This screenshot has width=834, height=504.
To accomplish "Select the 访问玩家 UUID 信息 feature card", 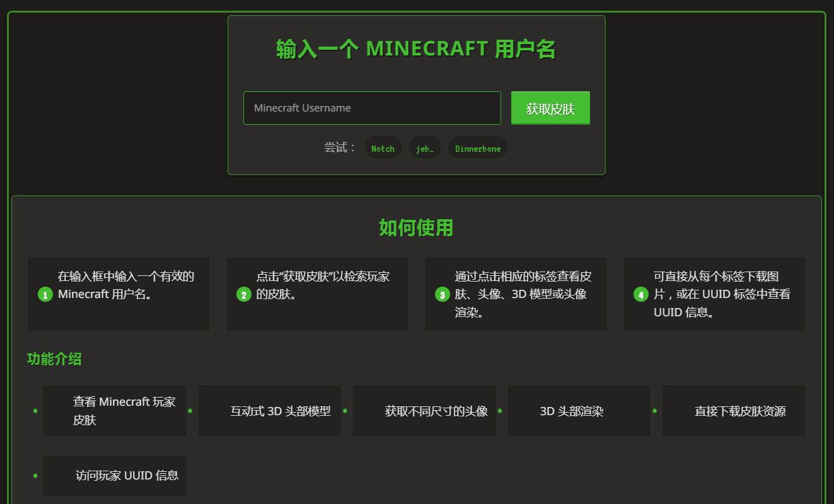I will [114, 475].
